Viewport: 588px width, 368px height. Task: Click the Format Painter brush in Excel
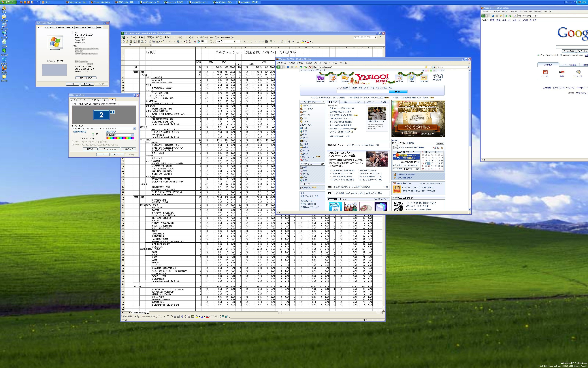pos(163,42)
